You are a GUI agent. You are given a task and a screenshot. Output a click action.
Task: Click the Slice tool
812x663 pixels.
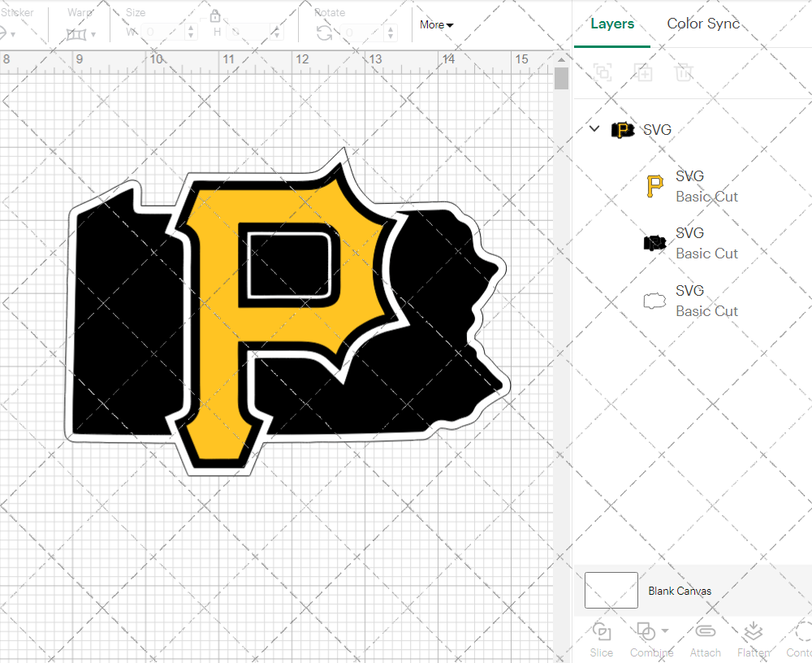601,640
